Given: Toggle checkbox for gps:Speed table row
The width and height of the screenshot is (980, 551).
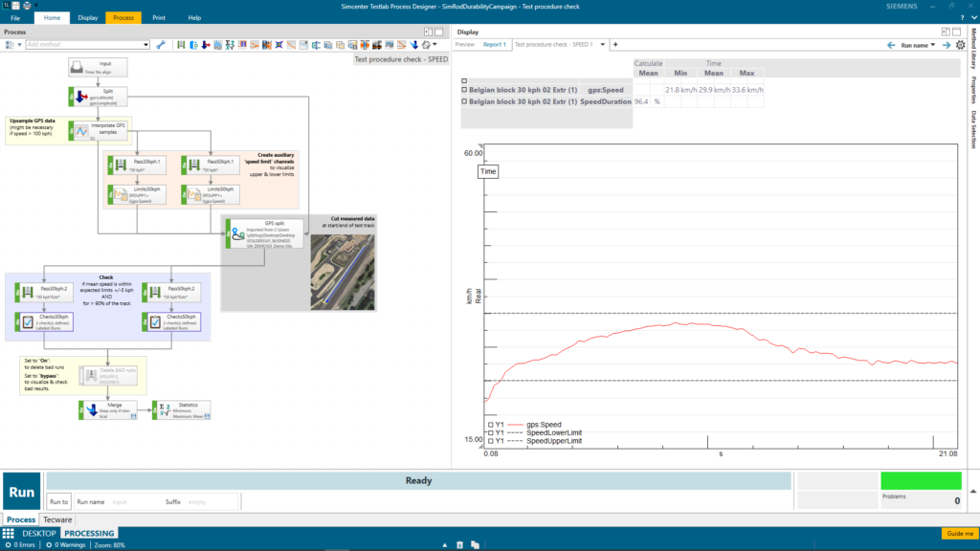Looking at the screenshot, I should [464, 90].
